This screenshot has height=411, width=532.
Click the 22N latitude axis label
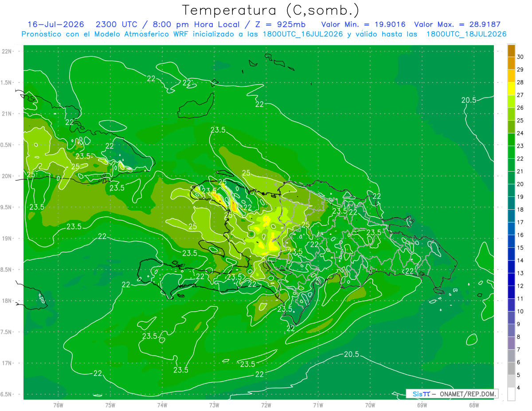[x=7, y=51]
